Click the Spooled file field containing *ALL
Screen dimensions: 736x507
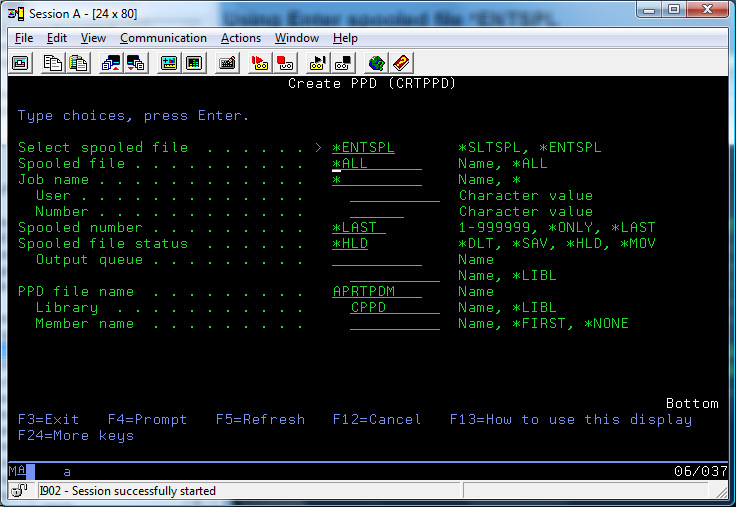pos(377,164)
